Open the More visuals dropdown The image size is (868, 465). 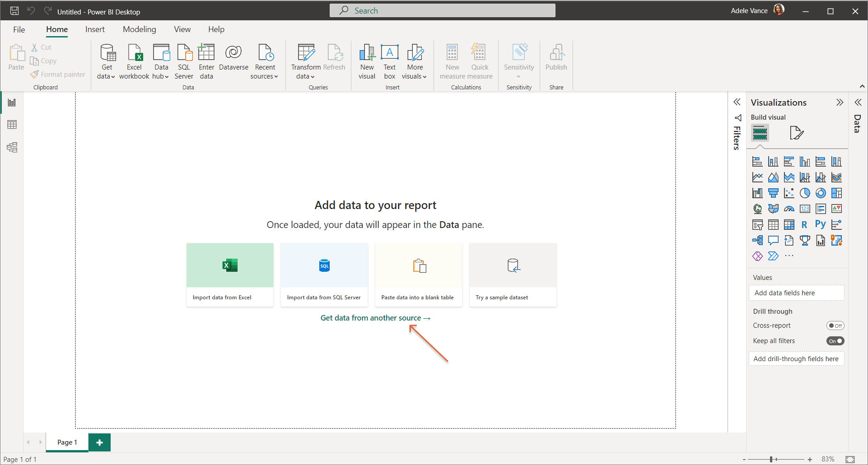[415, 62]
